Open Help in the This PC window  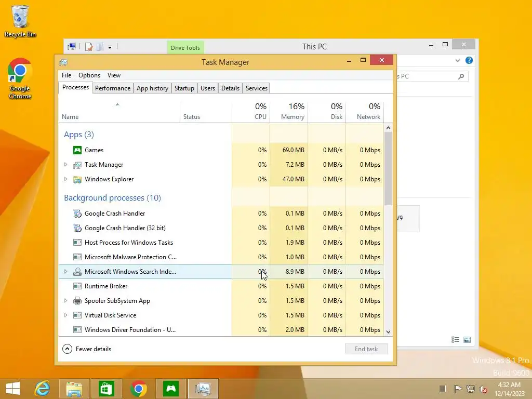469,60
